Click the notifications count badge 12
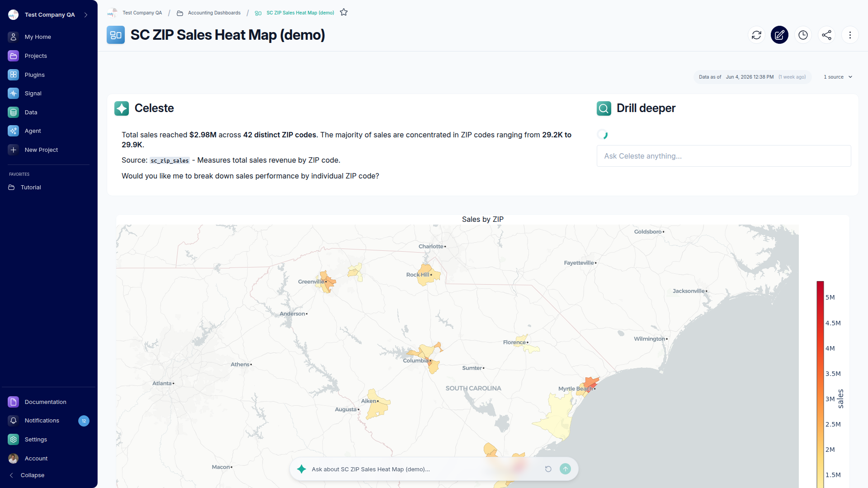This screenshot has height=488, width=868. (84, 421)
